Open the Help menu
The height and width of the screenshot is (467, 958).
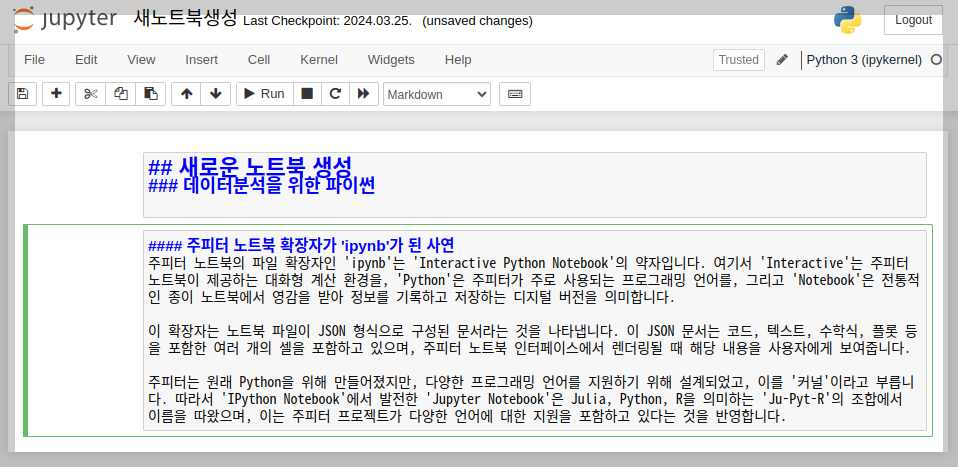pyautogui.click(x=458, y=60)
